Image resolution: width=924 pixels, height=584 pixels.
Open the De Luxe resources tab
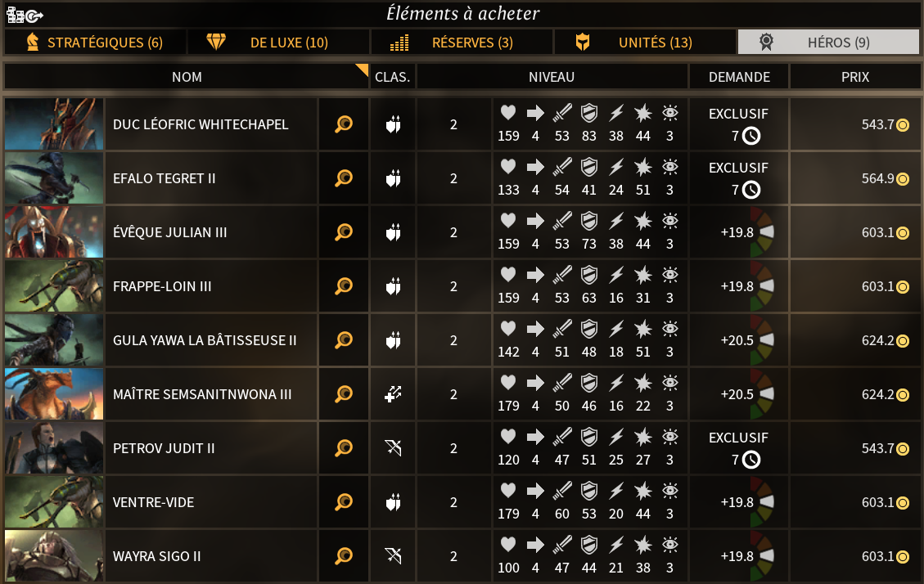click(278, 43)
